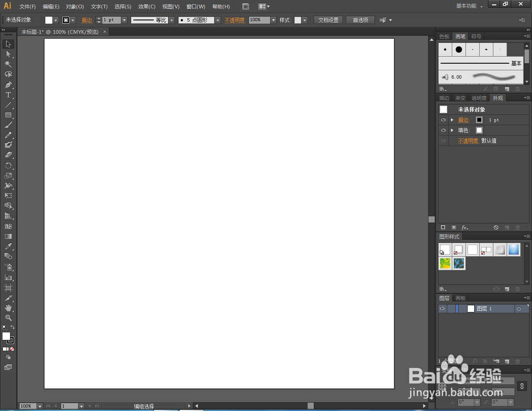Click the fill color box in toolbox
The height and width of the screenshot is (411, 532).
pos(6,336)
